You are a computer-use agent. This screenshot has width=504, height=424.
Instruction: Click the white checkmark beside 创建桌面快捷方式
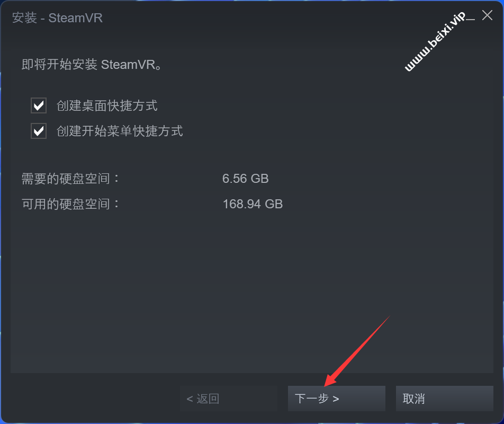point(39,105)
